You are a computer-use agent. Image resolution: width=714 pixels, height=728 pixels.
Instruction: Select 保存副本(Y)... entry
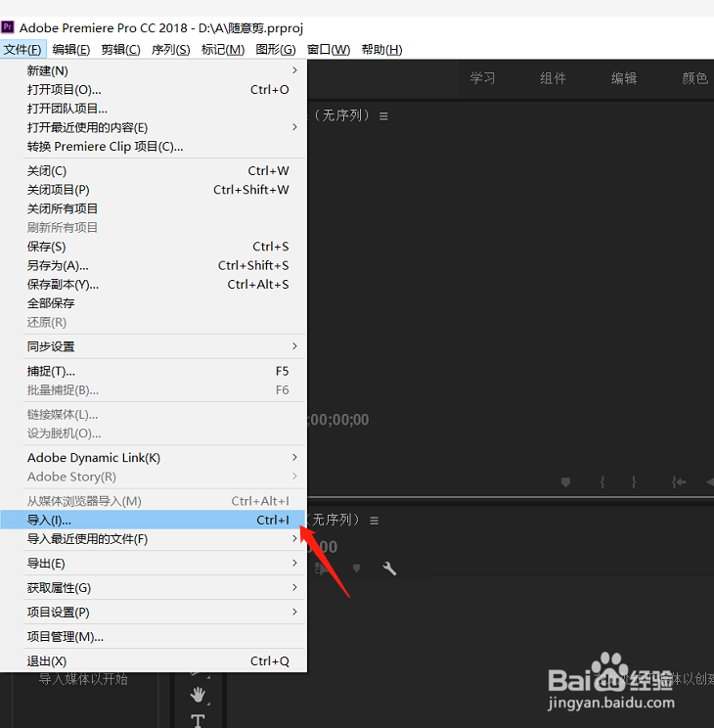pos(154,284)
